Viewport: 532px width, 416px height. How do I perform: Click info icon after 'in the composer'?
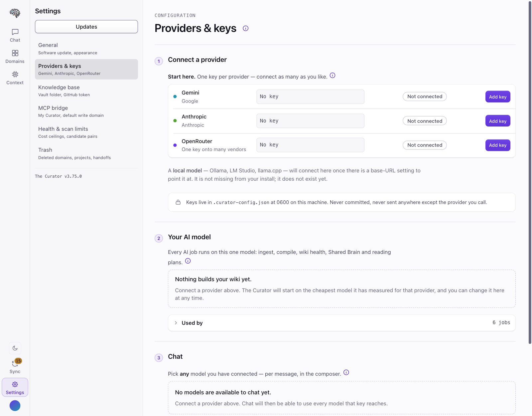click(x=346, y=372)
